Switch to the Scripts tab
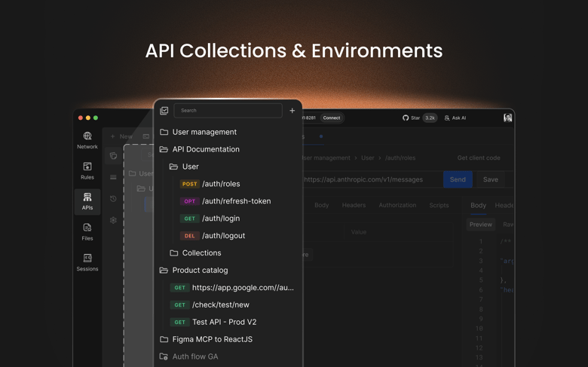Image resolution: width=588 pixels, height=367 pixels. coord(439,205)
